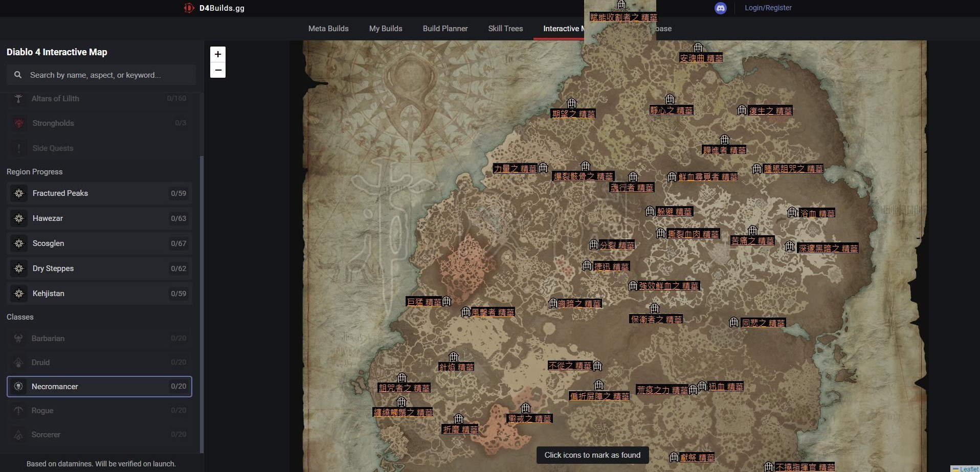Viewport: 980px width, 472px height.
Task: Select the Kehjistan region progress row
Action: pyautogui.click(x=99, y=294)
